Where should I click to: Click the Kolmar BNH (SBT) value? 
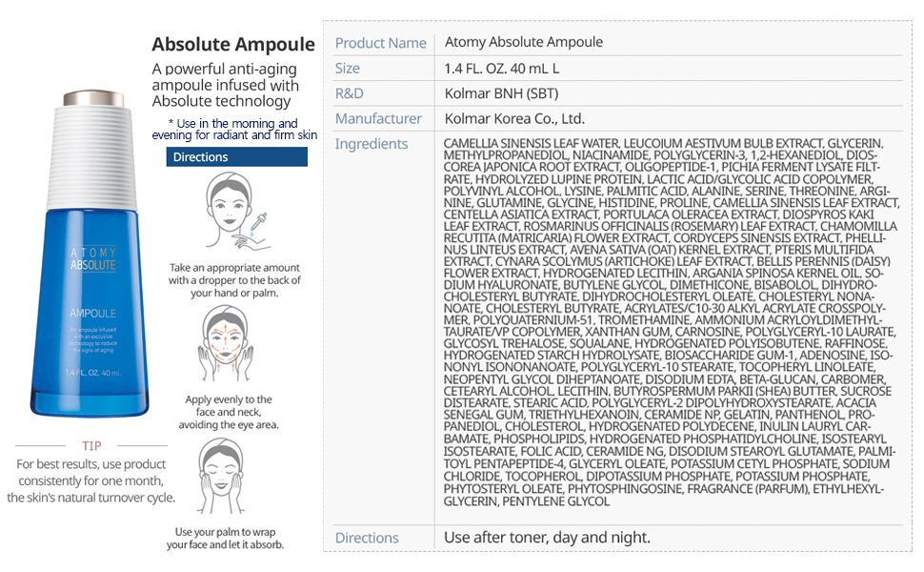(x=501, y=93)
